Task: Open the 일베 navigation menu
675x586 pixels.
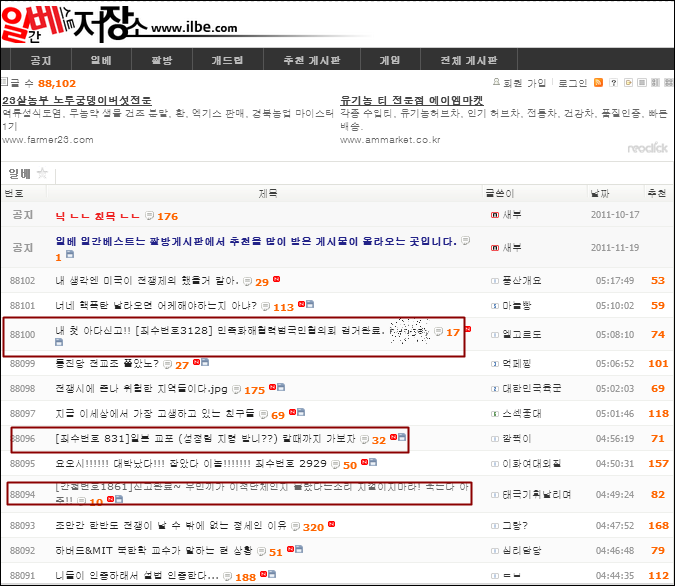Action: [x=101, y=60]
